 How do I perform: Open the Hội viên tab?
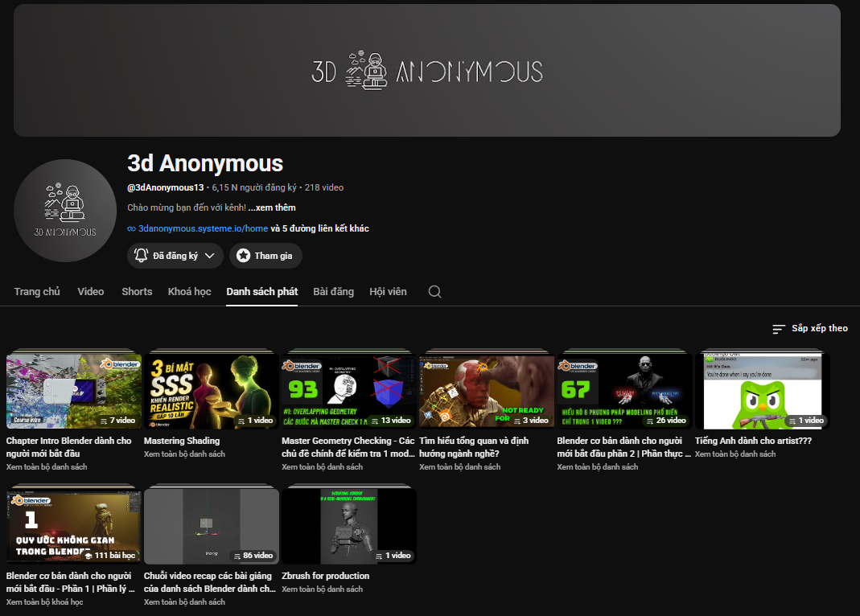pyautogui.click(x=388, y=292)
